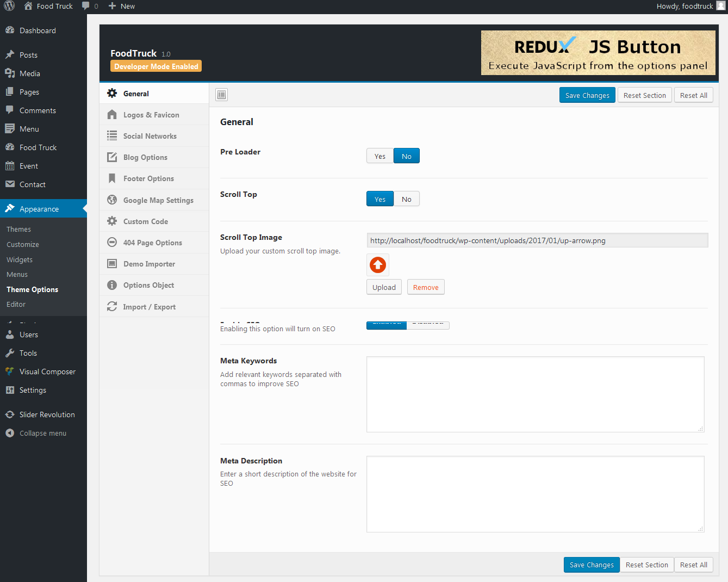Image resolution: width=728 pixels, height=582 pixels.
Task: Open the Theme Options submenu link
Action: (32, 290)
